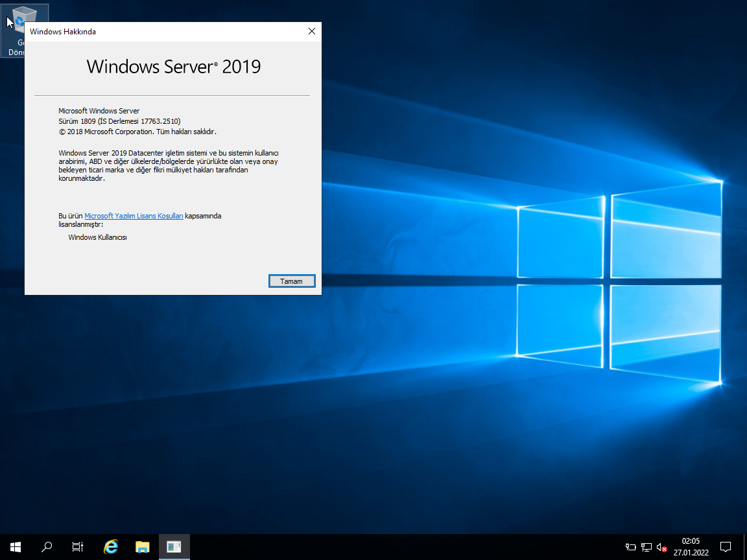Click the Windows Kullanıcısı licensee text
The width and height of the screenshot is (747, 560).
tap(97, 237)
